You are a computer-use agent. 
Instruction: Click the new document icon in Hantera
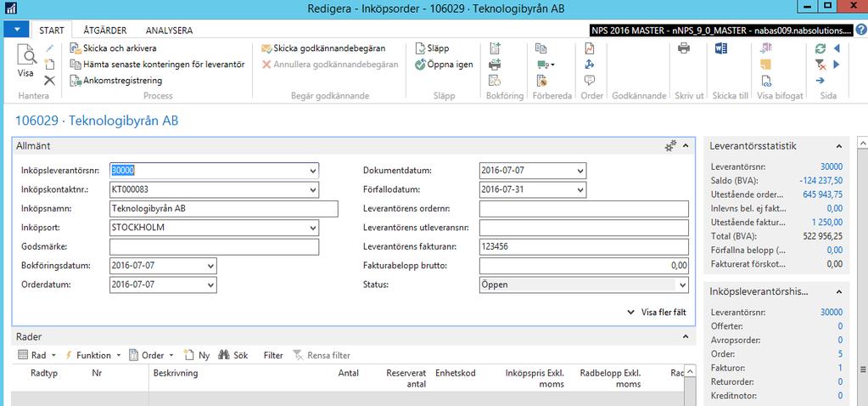[50, 65]
